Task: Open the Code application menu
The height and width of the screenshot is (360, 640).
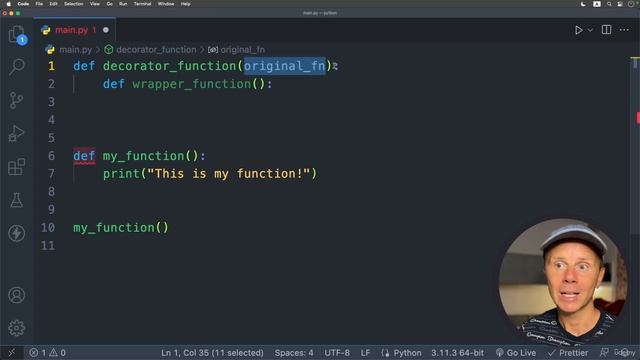Action: pos(23,4)
